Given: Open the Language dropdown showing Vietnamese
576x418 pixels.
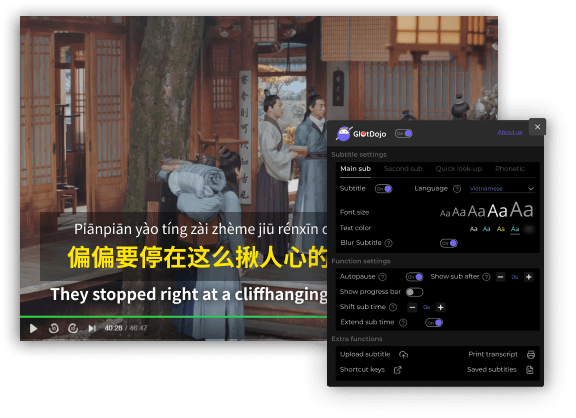Looking at the screenshot, I should [x=501, y=189].
